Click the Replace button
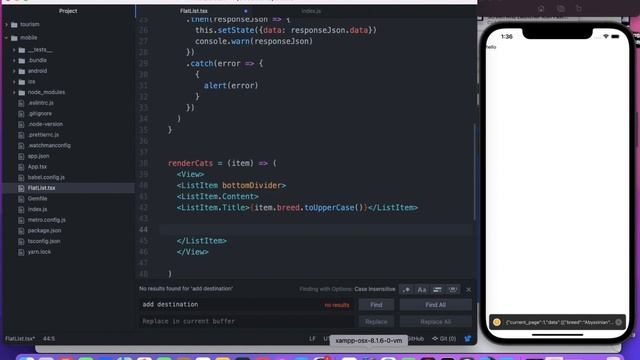Viewport: 640px width, 360px height. click(x=376, y=322)
